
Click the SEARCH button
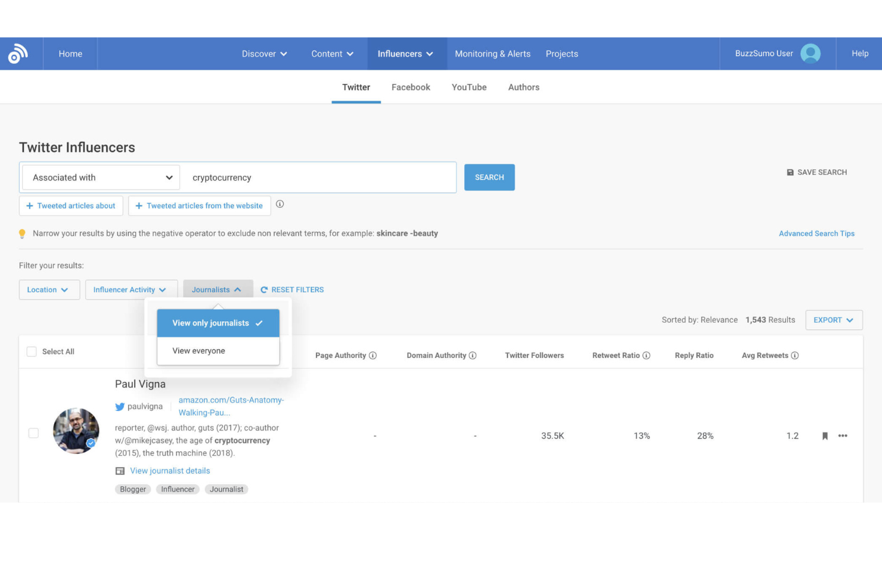[x=489, y=177]
